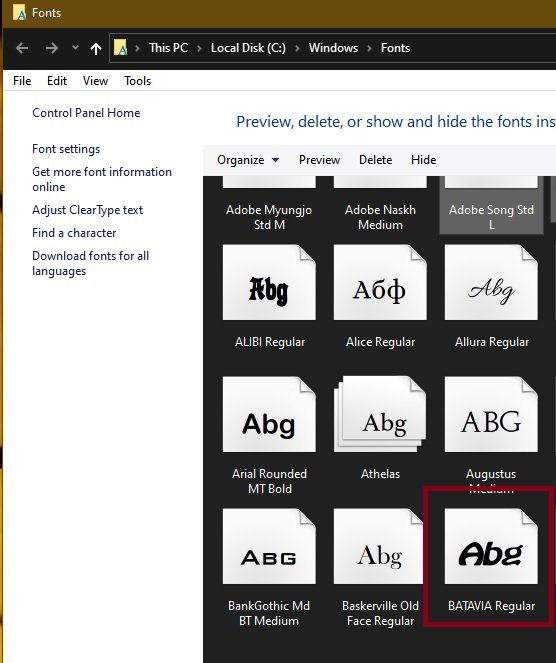Open the Recent locations dropdown

(75, 47)
